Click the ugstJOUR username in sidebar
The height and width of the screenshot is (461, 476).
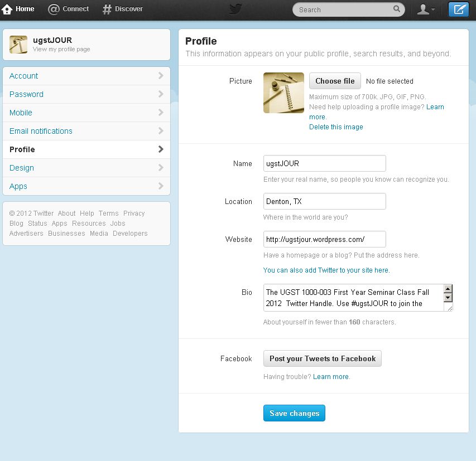[x=52, y=40]
